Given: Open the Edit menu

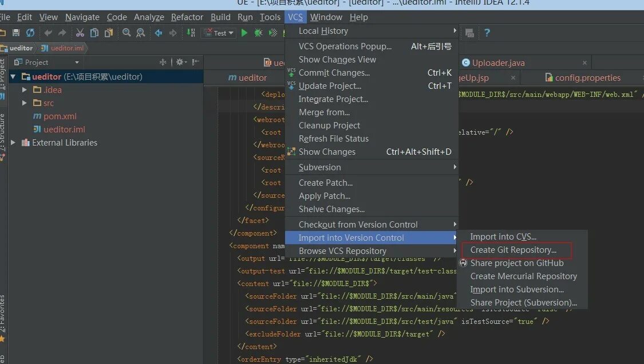Looking at the screenshot, I should pyautogui.click(x=24, y=17).
